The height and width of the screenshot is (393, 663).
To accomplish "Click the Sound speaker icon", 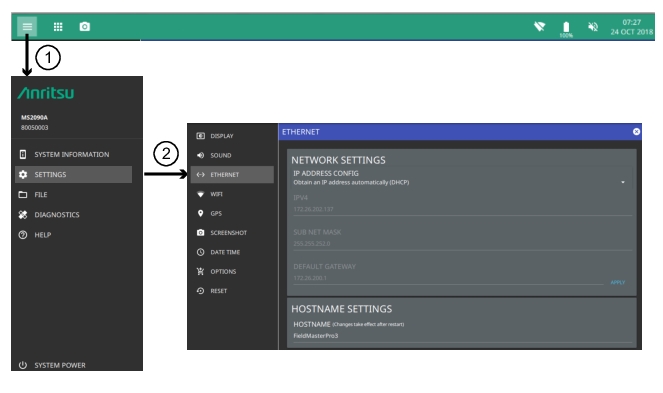I will [200, 155].
